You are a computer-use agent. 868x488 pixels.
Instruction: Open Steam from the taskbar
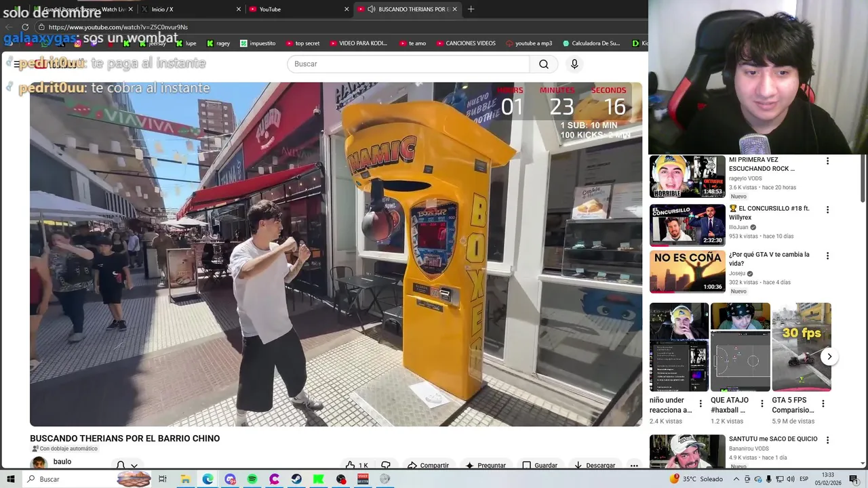point(296,479)
